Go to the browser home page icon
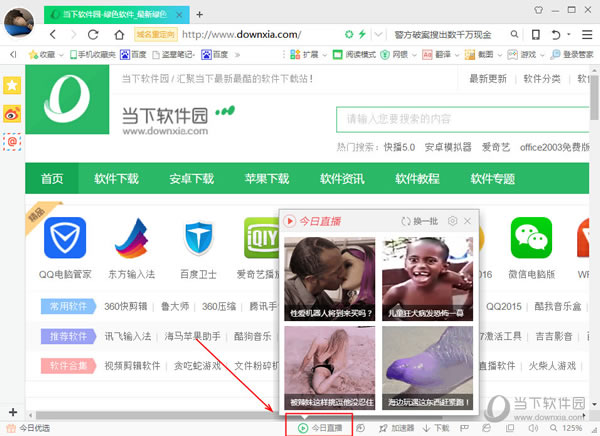The width and height of the screenshot is (600, 436). [x=119, y=34]
